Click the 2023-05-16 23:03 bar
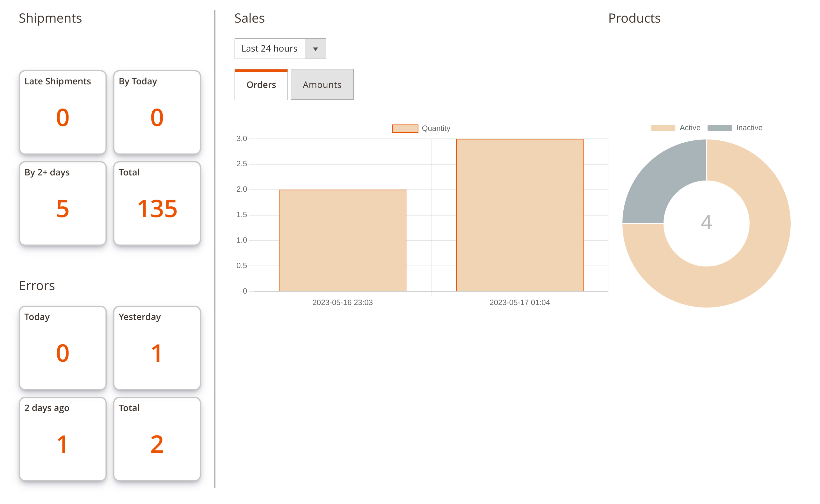The image size is (820, 504). click(342, 240)
